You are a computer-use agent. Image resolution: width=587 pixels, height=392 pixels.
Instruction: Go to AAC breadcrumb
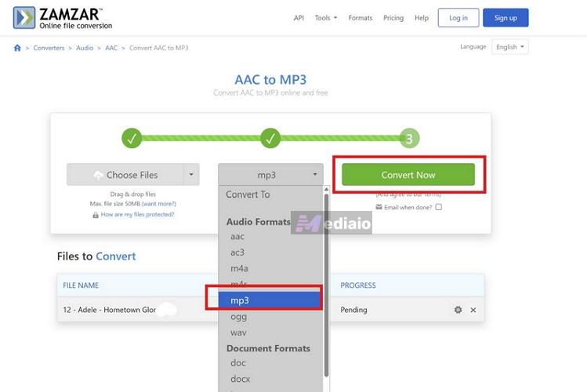(111, 48)
